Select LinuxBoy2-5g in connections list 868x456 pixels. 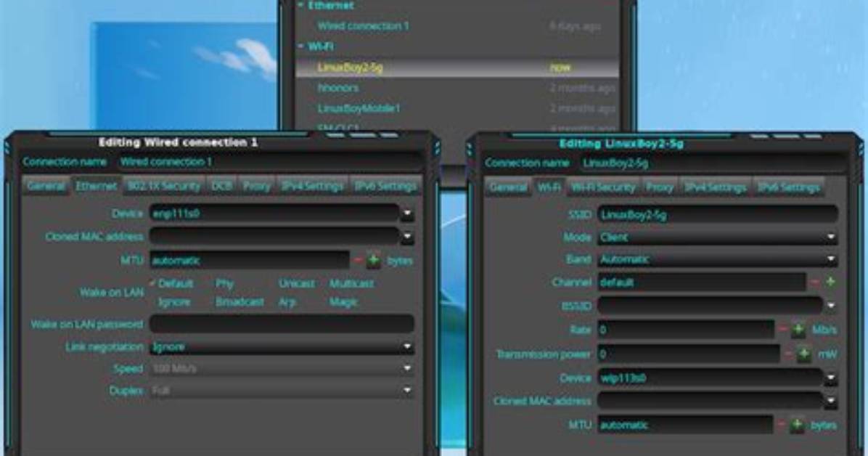click(x=457, y=67)
